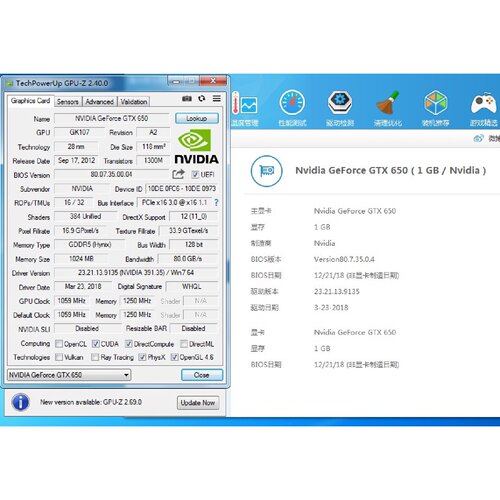This screenshot has width=500, height=500.
Task: Click the Memory Type value GDDR5 (Hynix)
Action: (x=90, y=245)
